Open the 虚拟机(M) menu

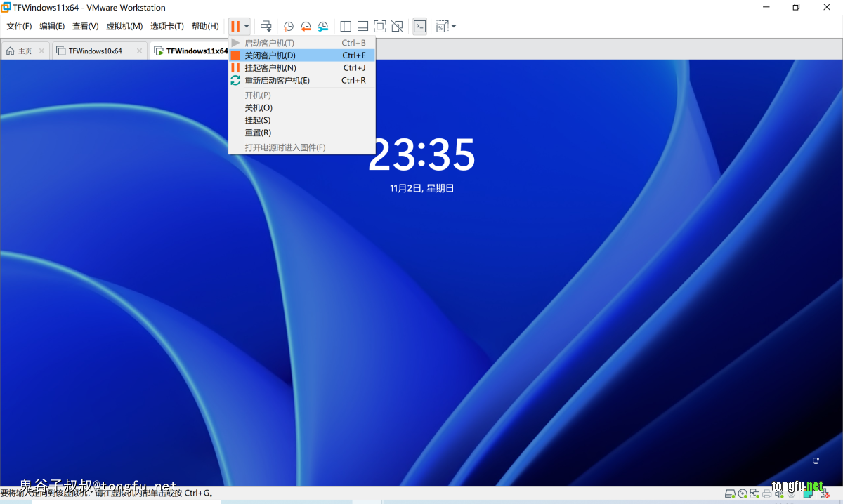pos(124,27)
